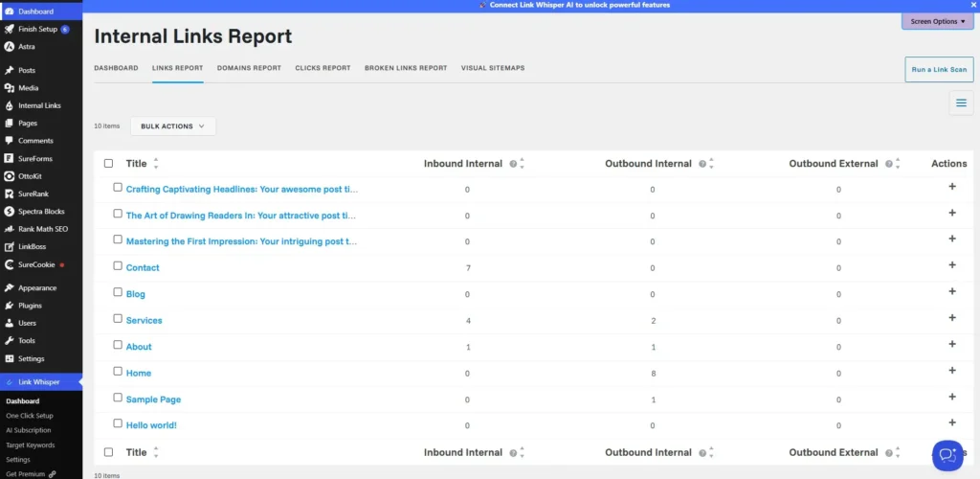
Task: Click the SureCookie icon in sidebar
Action: tap(10, 264)
